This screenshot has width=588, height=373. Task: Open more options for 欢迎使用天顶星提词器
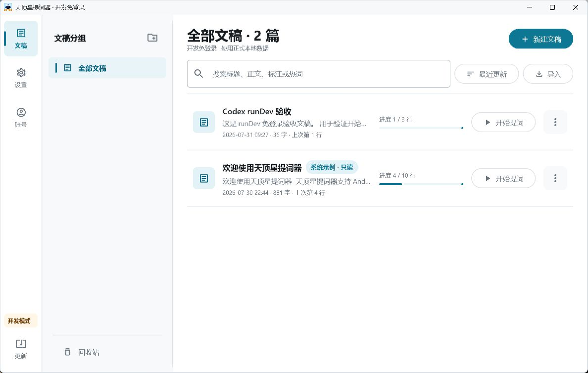[x=555, y=179]
